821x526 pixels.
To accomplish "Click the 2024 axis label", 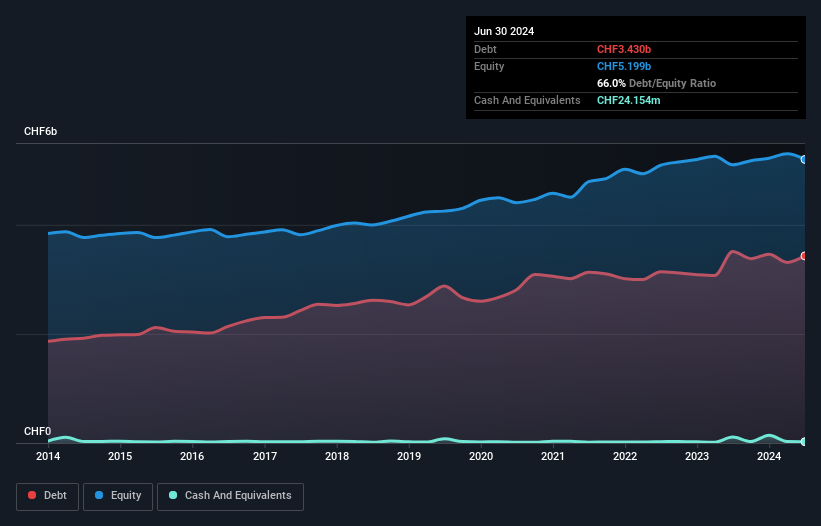I will [x=769, y=456].
